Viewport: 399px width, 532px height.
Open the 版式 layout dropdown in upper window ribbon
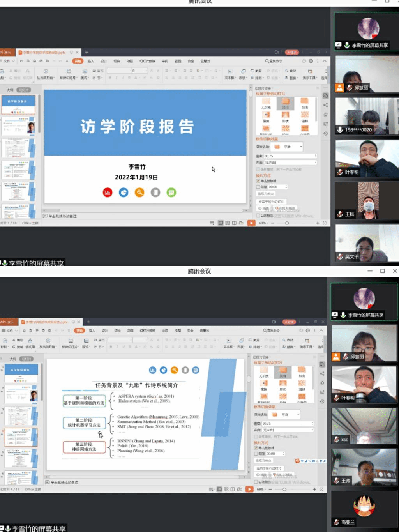pyautogui.click(x=85, y=78)
